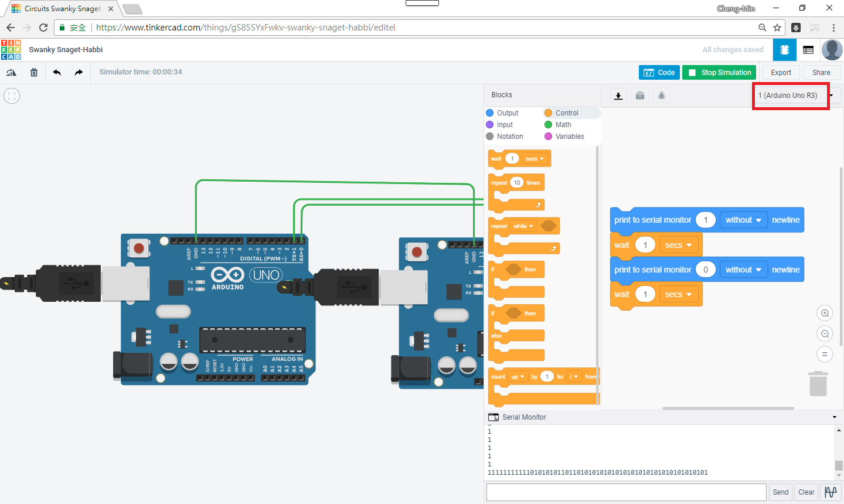Stop the running simulation
The width and height of the screenshot is (844, 504).
point(719,72)
